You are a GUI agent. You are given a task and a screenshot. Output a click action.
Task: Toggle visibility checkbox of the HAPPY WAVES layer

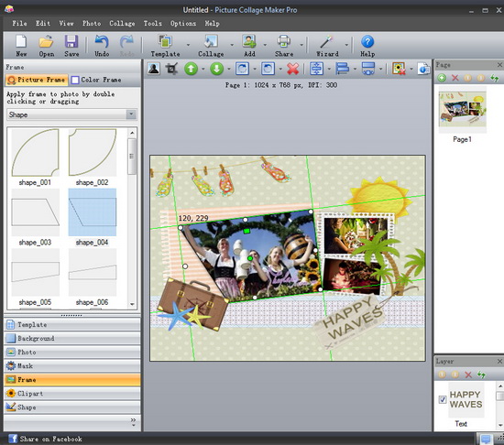click(x=443, y=399)
